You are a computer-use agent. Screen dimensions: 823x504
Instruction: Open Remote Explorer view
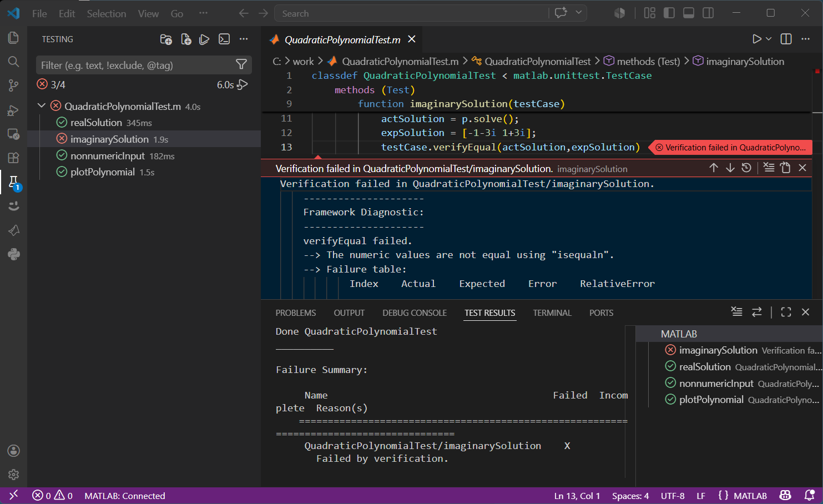pyautogui.click(x=13, y=134)
